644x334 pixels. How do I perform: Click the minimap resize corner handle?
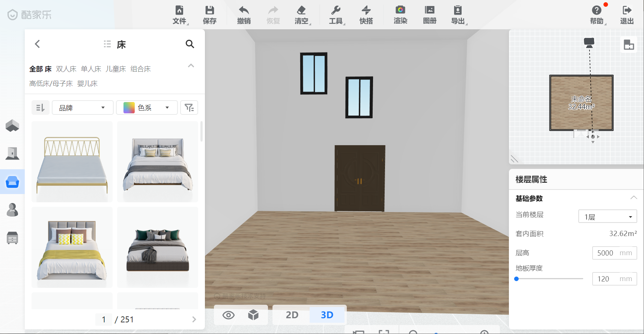[515, 159]
